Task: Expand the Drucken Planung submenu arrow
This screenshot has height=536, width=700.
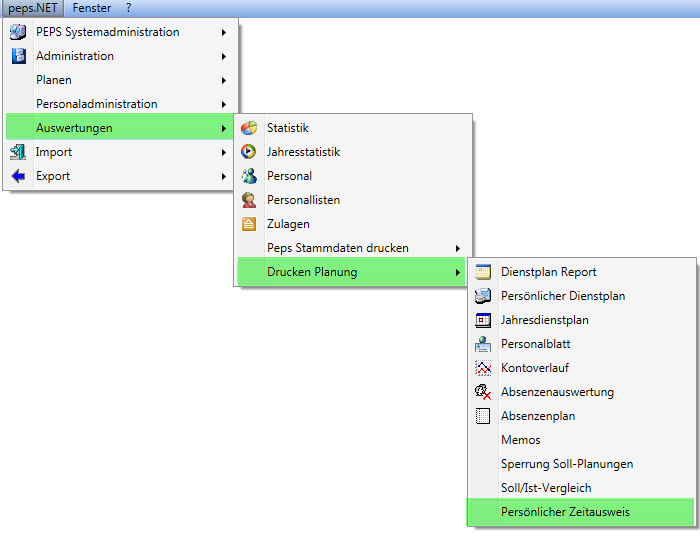Action: (x=458, y=272)
